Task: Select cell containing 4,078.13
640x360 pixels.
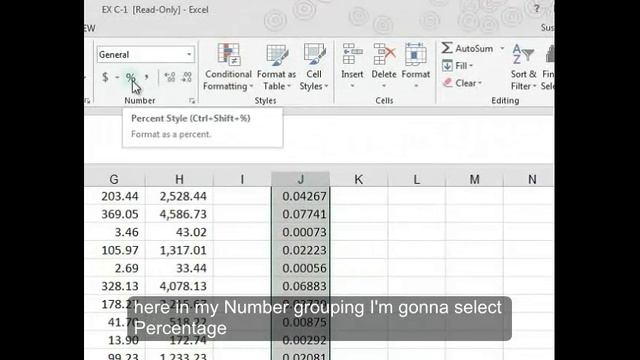Action: [x=179, y=286]
